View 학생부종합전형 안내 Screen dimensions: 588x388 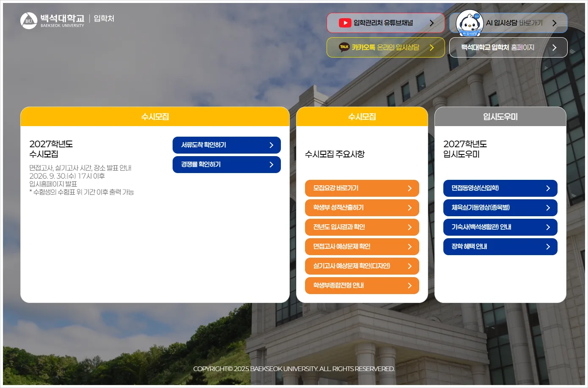(362, 286)
